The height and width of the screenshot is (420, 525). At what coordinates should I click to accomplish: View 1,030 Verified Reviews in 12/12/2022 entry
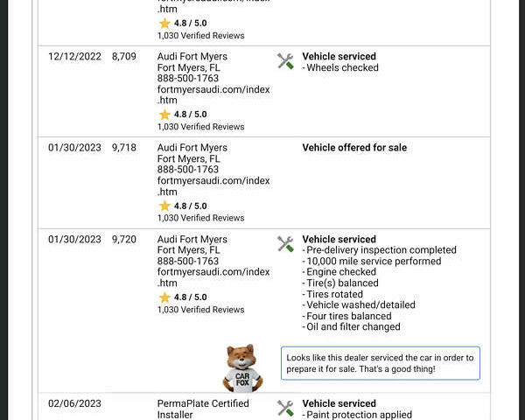pos(200,127)
